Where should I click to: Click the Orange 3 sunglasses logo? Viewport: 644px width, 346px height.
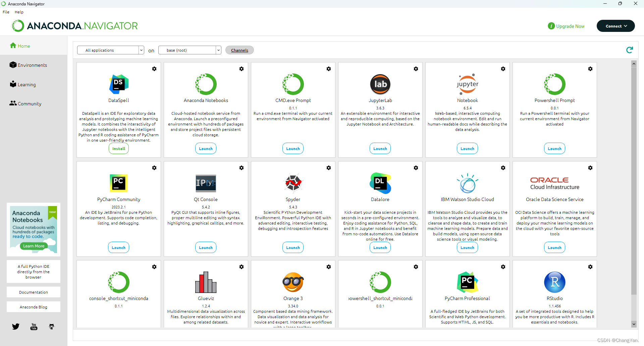tap(293, 282)
